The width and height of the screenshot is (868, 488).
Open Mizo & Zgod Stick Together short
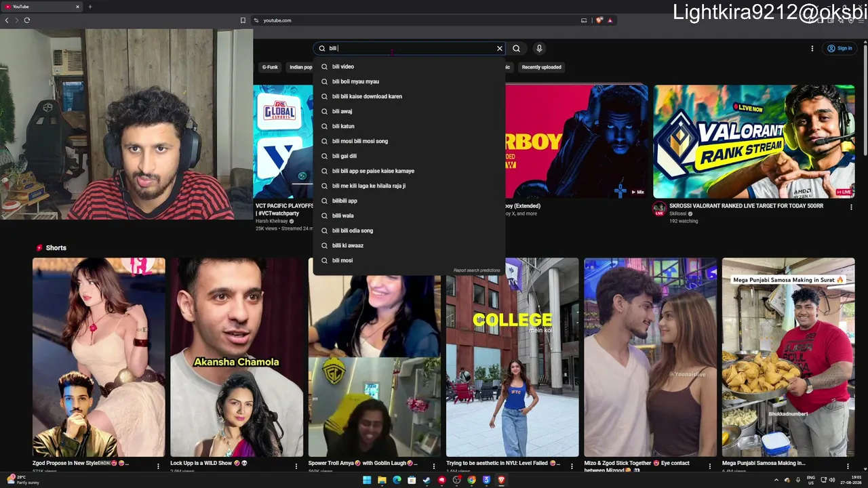pos(650,357)
